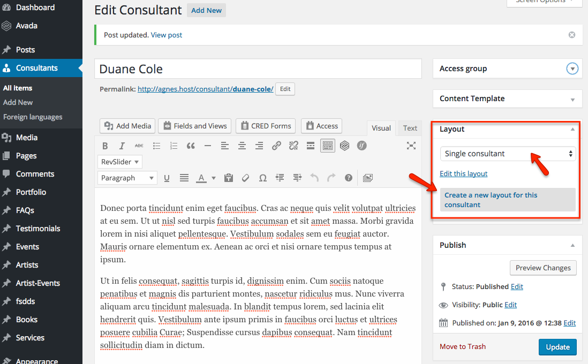Click the Update button
Viewport: 588px width, 364px height.
coord(557,347)
